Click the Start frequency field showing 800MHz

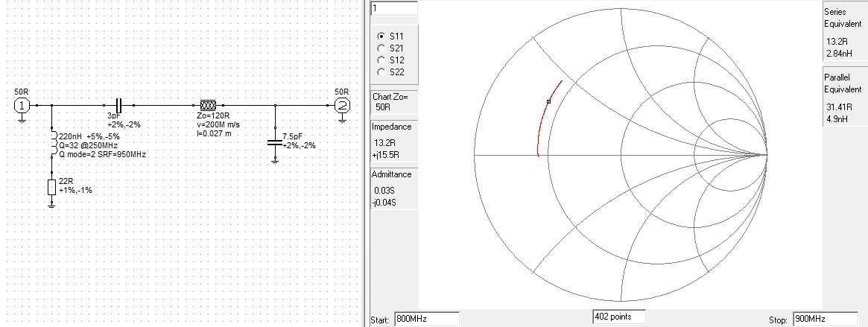[x=427, y=320]
